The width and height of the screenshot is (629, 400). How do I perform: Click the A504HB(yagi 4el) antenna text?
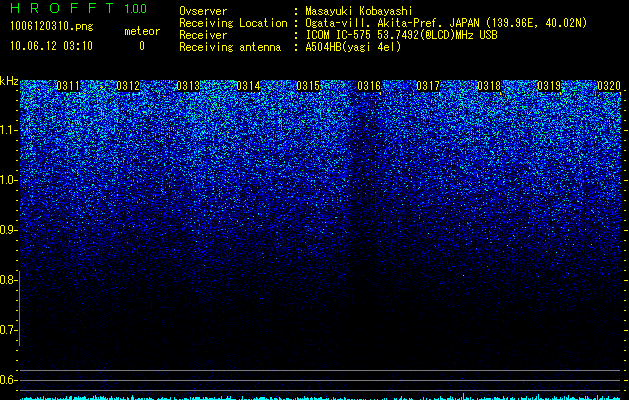pyautogui.click(x=353, y=47)
